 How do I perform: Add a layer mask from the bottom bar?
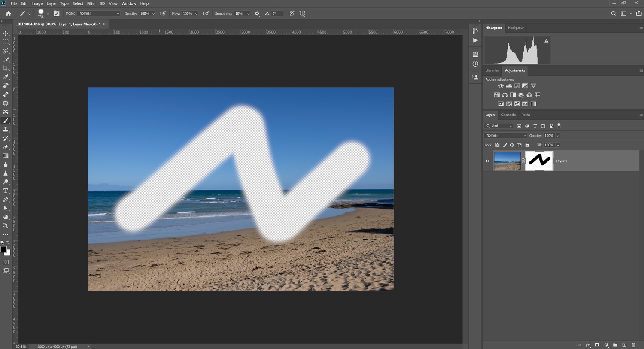597,345
